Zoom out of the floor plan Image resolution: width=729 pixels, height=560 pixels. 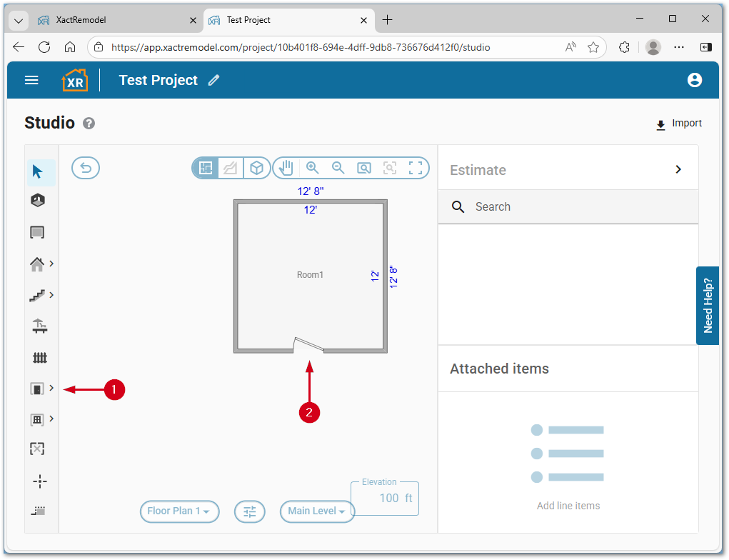pos(338,168)
